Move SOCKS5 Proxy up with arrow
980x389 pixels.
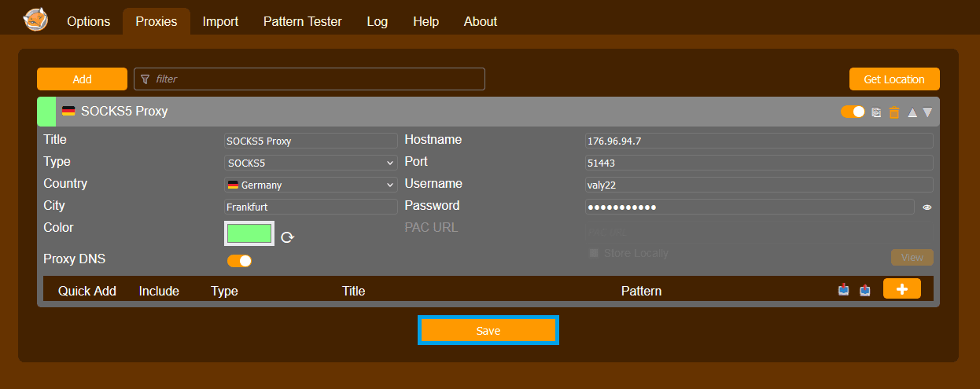(x=912, y=112)
